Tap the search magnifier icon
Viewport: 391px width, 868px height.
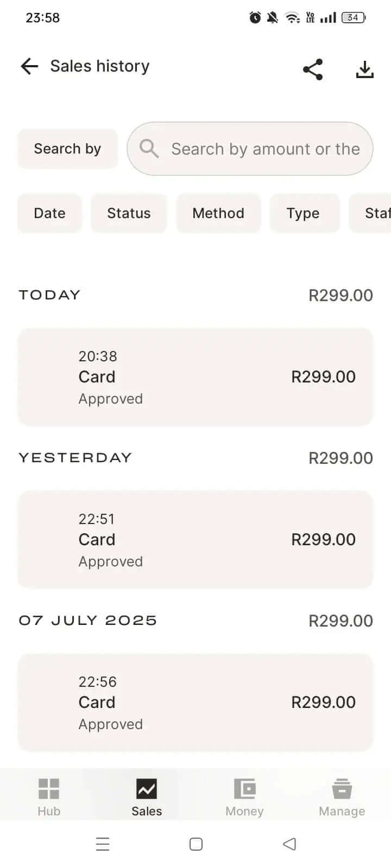click(x=149, y=149)
